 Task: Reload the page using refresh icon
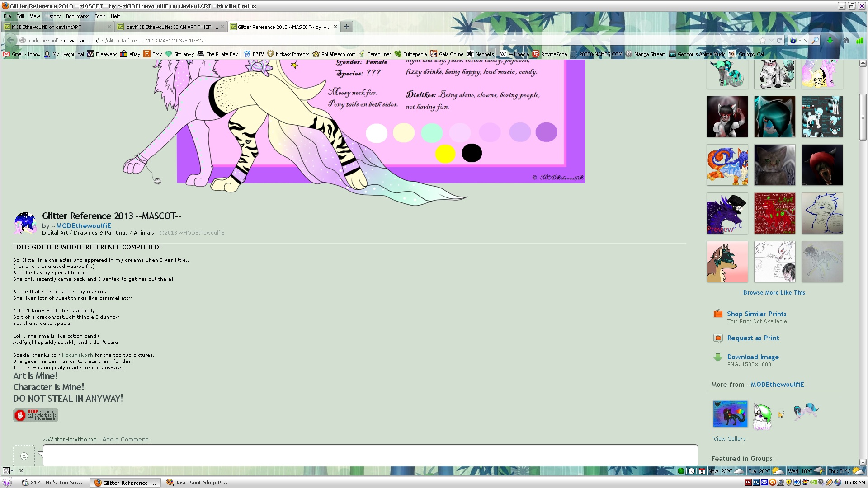(x=779, y=41)
